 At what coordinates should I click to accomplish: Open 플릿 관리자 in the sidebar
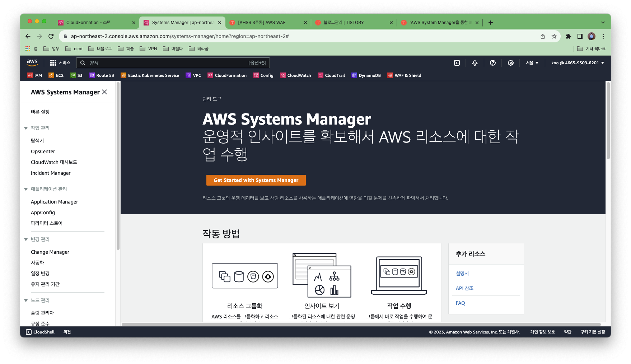pyautogui.click(x=42, y=313)
